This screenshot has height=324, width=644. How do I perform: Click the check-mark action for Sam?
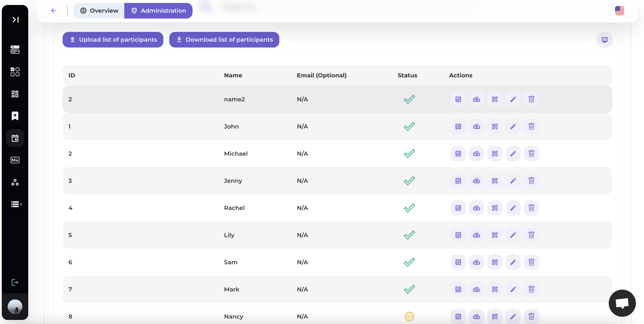tap(458, 262)
